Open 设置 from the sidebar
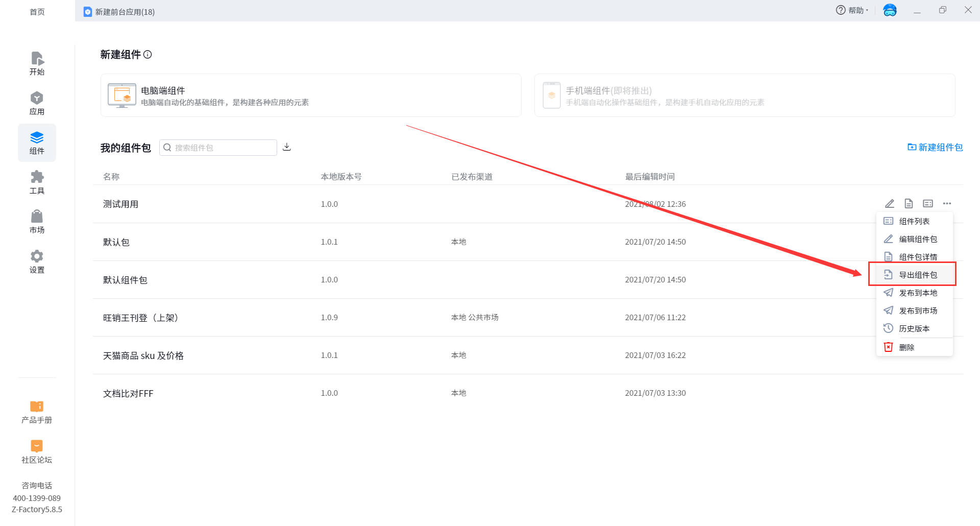Viewport: 980px width, 526px height. click(x=37, y=261)
